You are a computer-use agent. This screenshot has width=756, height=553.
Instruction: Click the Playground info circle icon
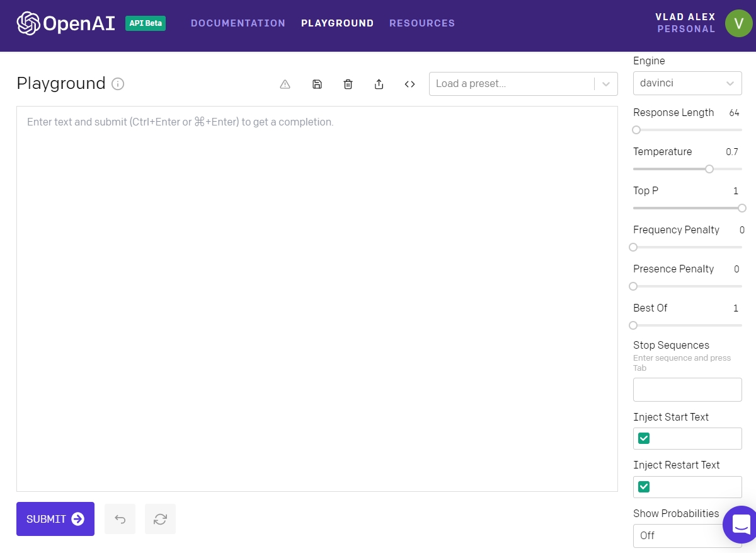(x=118, y=84)
